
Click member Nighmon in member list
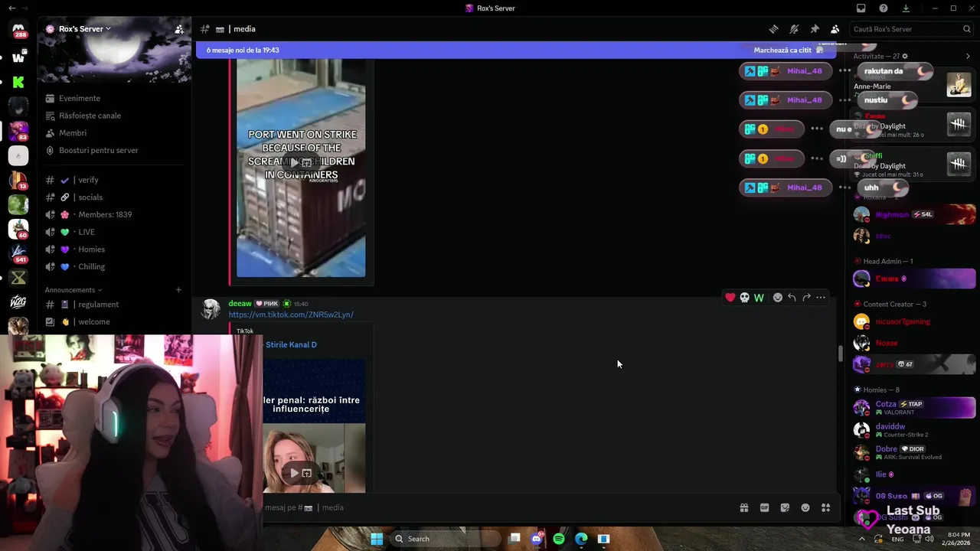pyautogui.click(x=914, y=214)
